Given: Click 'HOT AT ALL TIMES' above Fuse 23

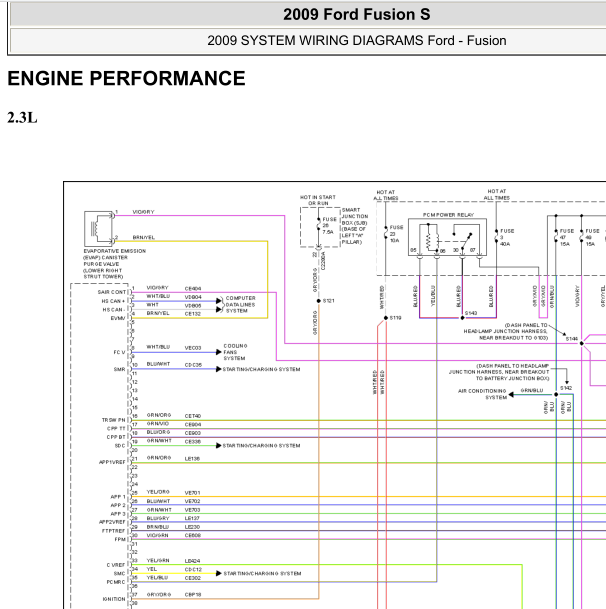Looking at the screenshot, I should pyautogui.click(x=386, y=195).
